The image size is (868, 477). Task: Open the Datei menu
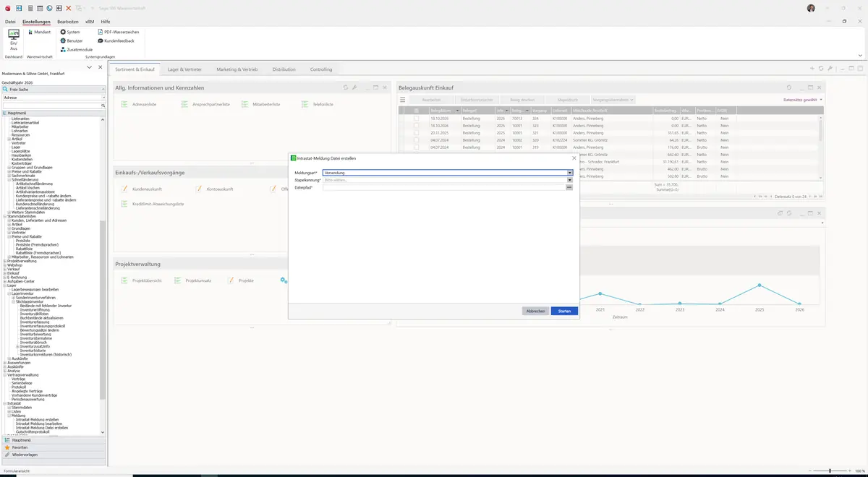[10, 22]
